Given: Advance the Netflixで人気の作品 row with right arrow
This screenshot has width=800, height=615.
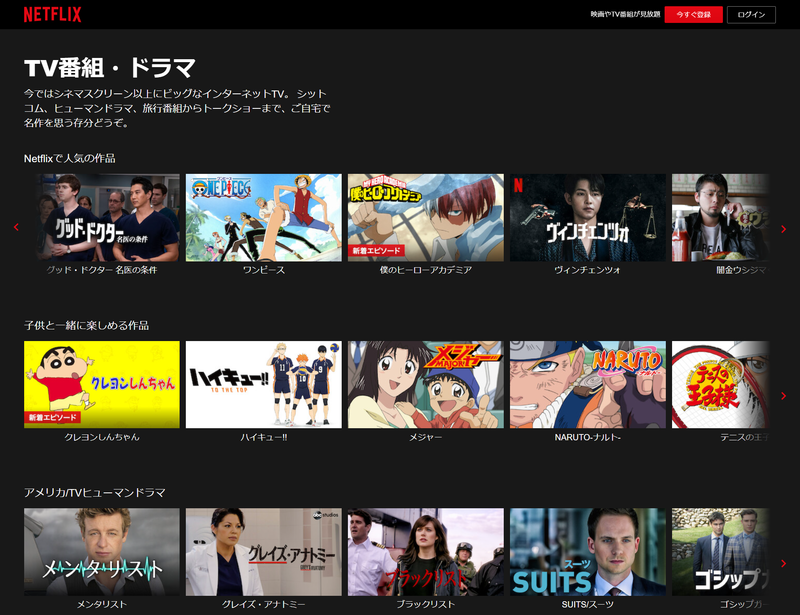Looking at the screenshot, I should click(x=784, y=229).
